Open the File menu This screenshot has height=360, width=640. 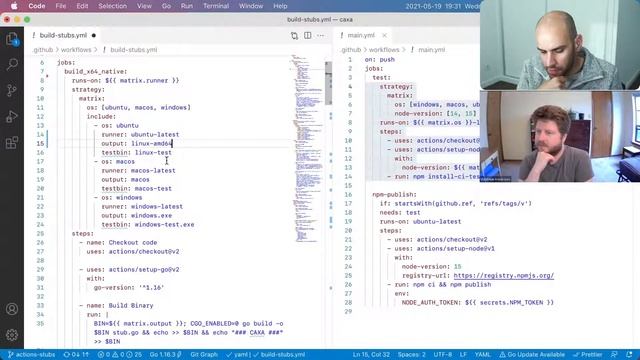[x=61, y=6]
